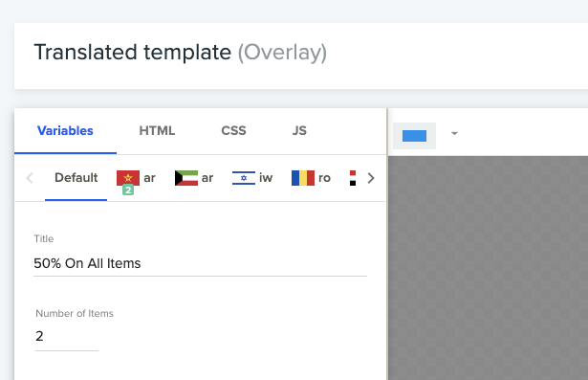Select the red star flag 'ar' language
Image resolution: width=588 pixels, height=380 pixels.
click(x=136, y=178)
